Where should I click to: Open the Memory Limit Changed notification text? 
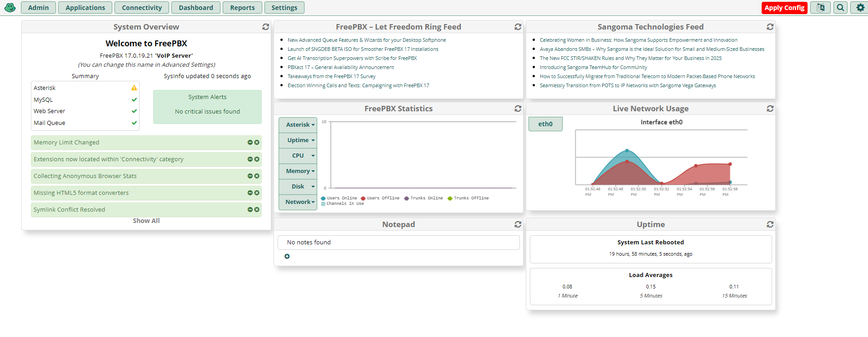pos(66,143)
